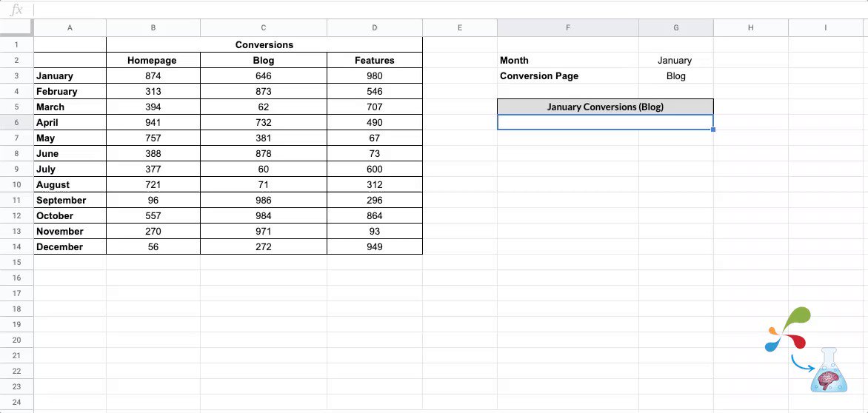Click the January value in column G

pyautogui.click(x=676, y=60)
